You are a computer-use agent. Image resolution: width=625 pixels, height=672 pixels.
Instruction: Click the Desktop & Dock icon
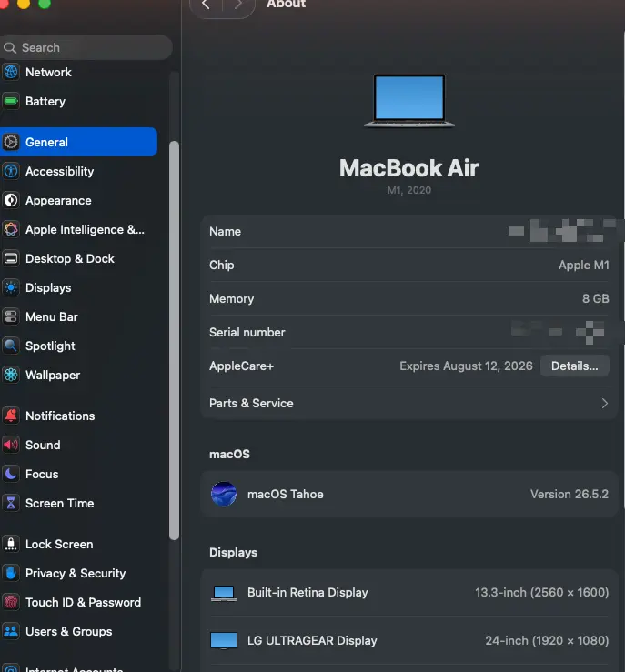pos(11,258)
